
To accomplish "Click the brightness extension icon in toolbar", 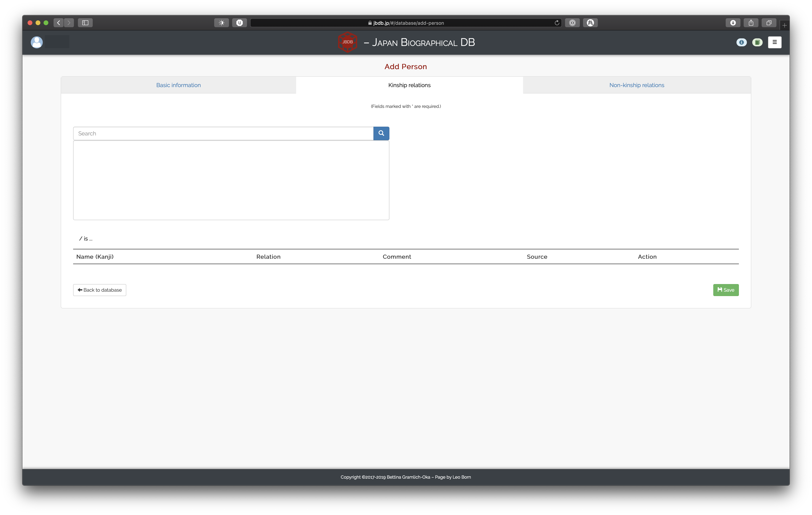I will click(222, 23).
